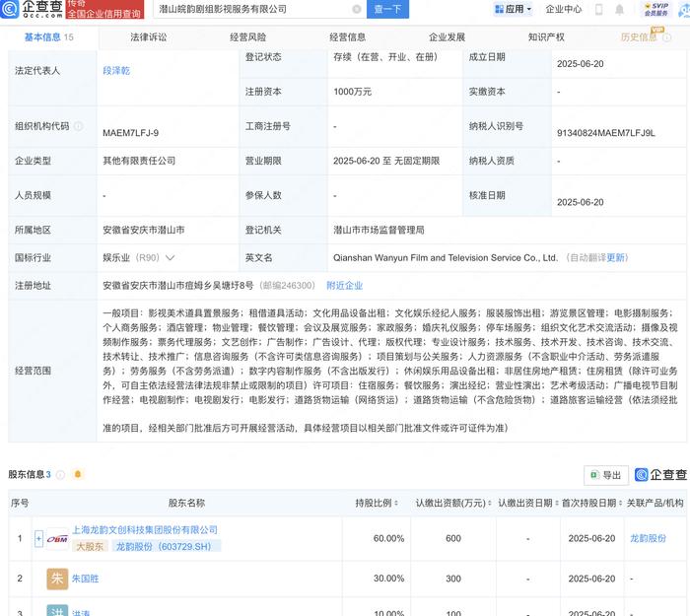
Task: Click 传奇 全国企业信用查询 red banner
Action: point(104,9)
